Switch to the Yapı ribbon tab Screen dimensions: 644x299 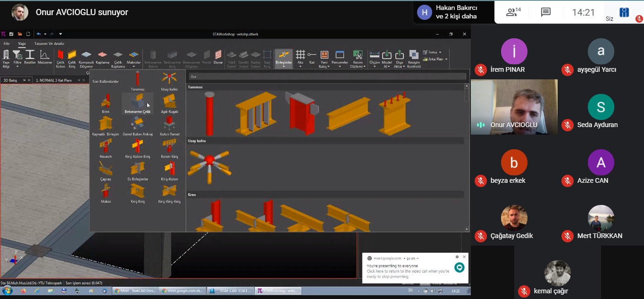point(22,43)
